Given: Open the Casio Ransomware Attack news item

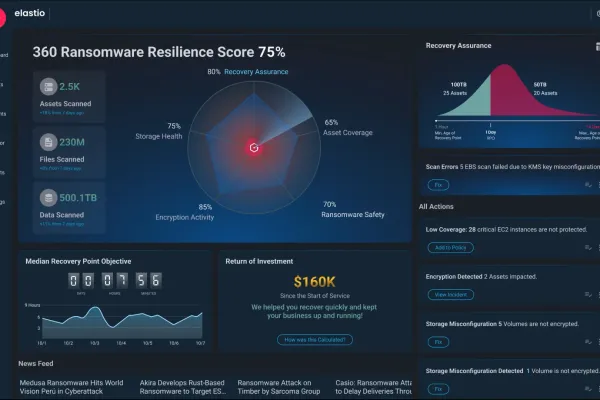Looking at the screenshot, I should coord(373,387).
